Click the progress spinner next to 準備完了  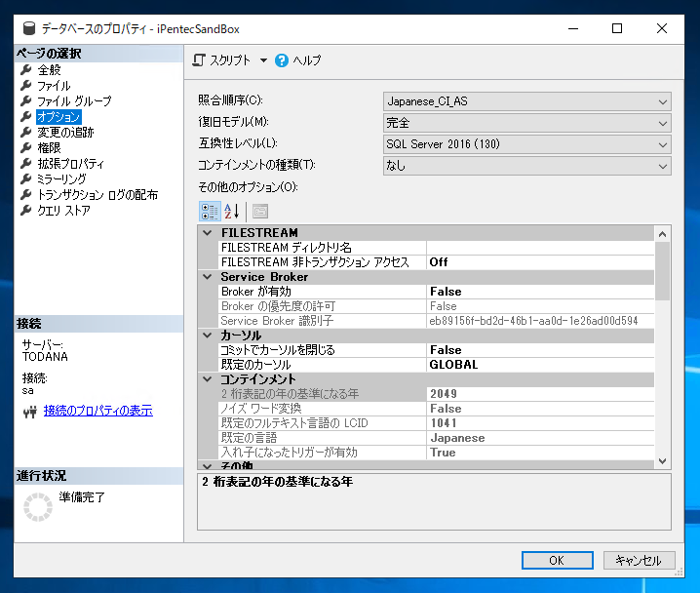coord(38,507)
